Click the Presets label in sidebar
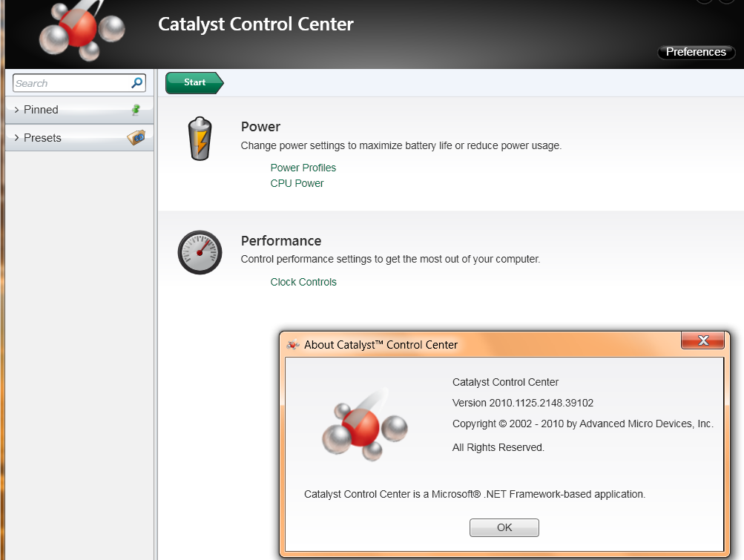744x560 pixels. pyautogui.click(x=42, y=138)
